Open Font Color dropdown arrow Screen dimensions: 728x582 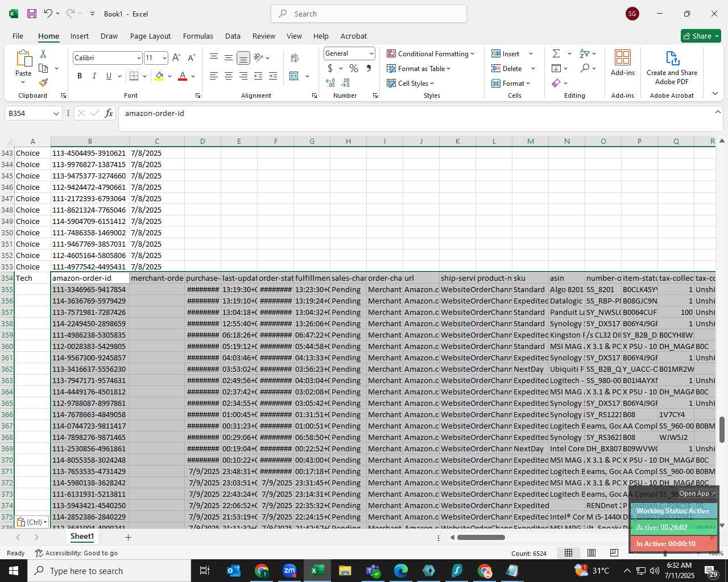coord(193,76)
